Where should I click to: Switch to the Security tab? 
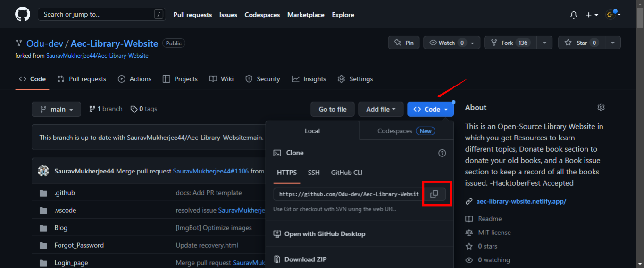(263, 79)
